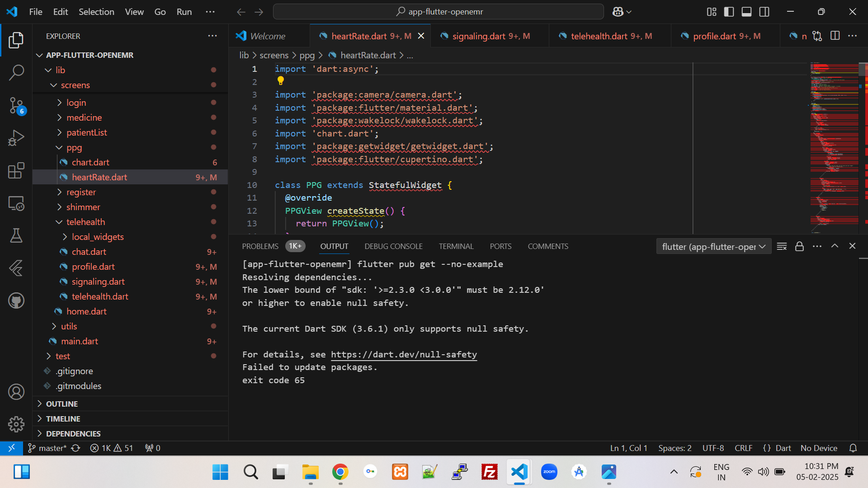Open the Run and Debug view
This screenshot has width=868, height=488.
coord(16,138)
